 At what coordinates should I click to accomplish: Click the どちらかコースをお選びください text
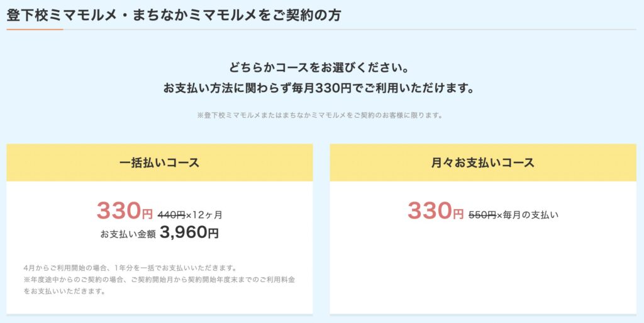pos(321,67)
